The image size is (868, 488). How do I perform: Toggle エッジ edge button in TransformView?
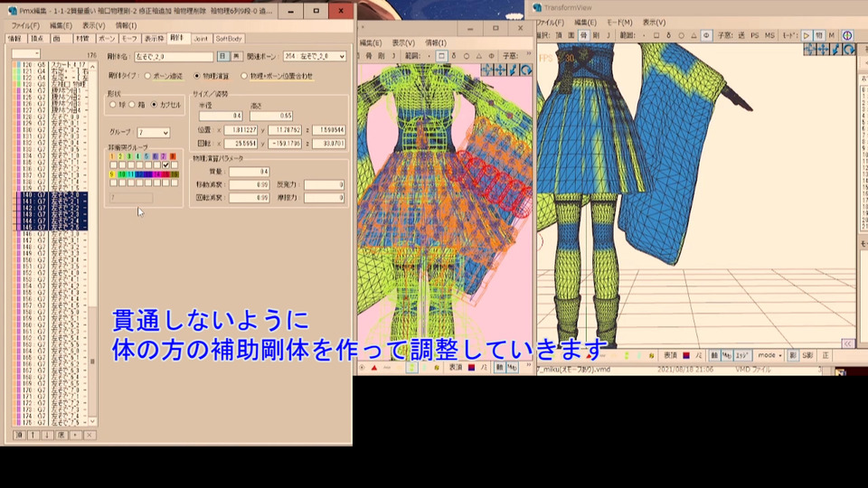[741, 355]
